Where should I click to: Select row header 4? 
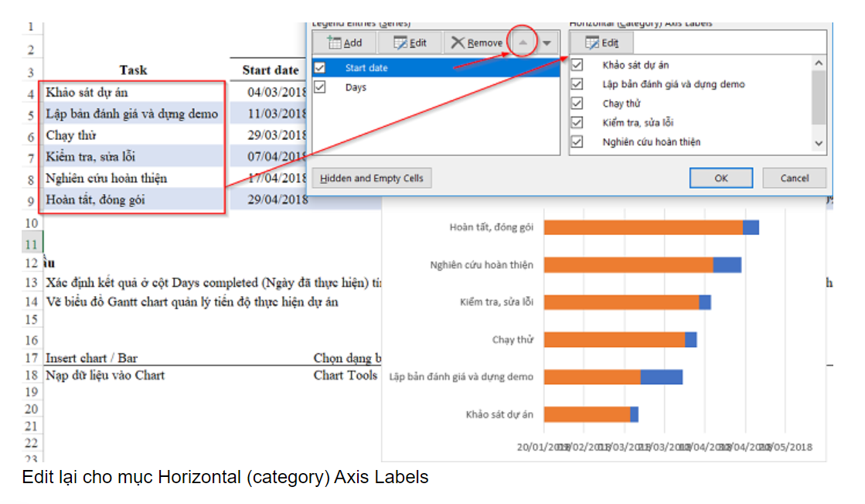click(32, 94)
